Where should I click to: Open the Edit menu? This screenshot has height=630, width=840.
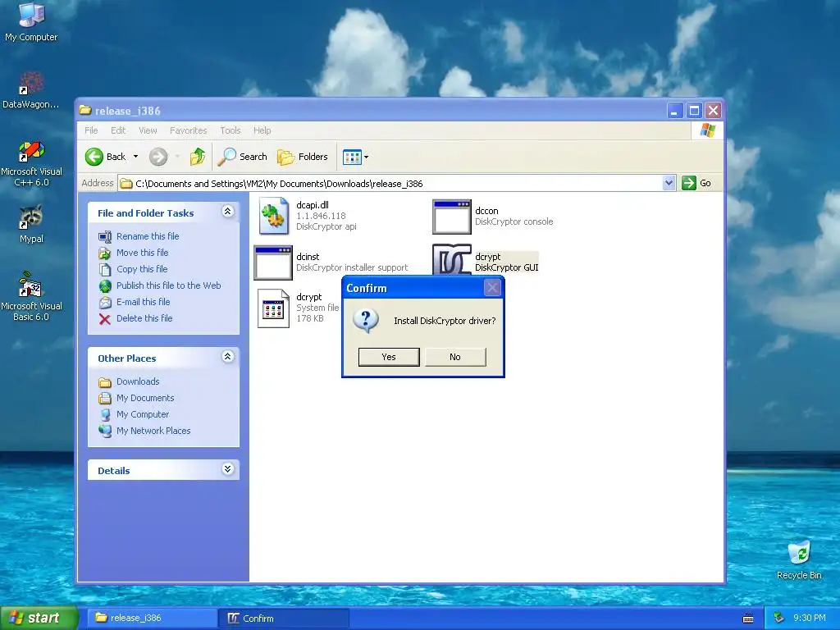pyautogui.click(x=118, y=130)
